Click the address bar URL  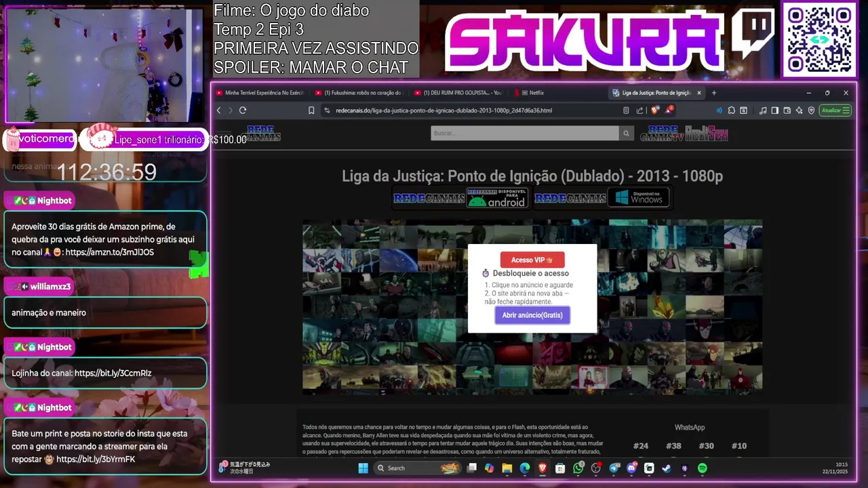444,110
